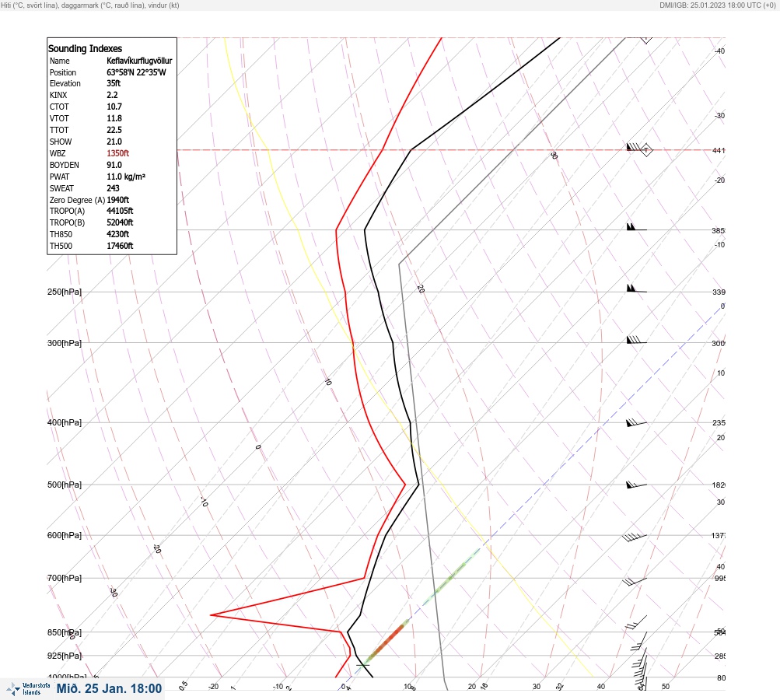Click the wind barb at 250 hPa level
780x700 pixels.
tap(636, 289)
